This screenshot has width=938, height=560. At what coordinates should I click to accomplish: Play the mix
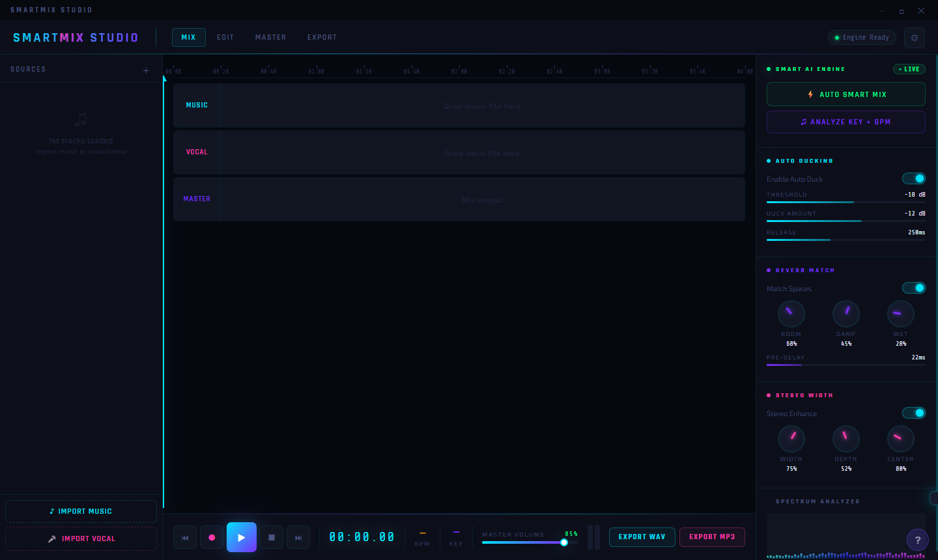(x=242, y=537)
